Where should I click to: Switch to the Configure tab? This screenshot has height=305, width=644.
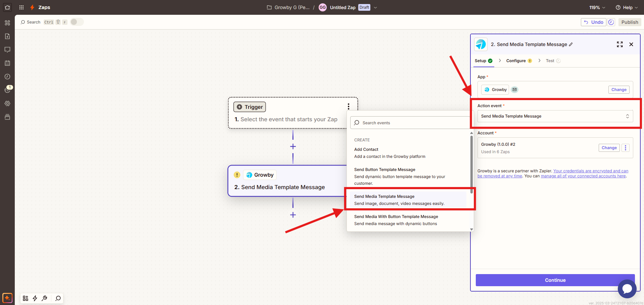point(519,61)
